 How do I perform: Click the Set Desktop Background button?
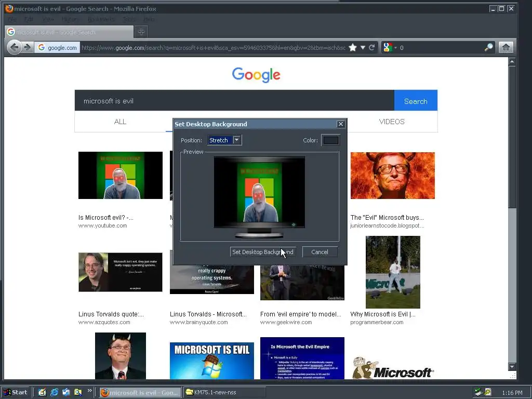(x=263, y=252)
